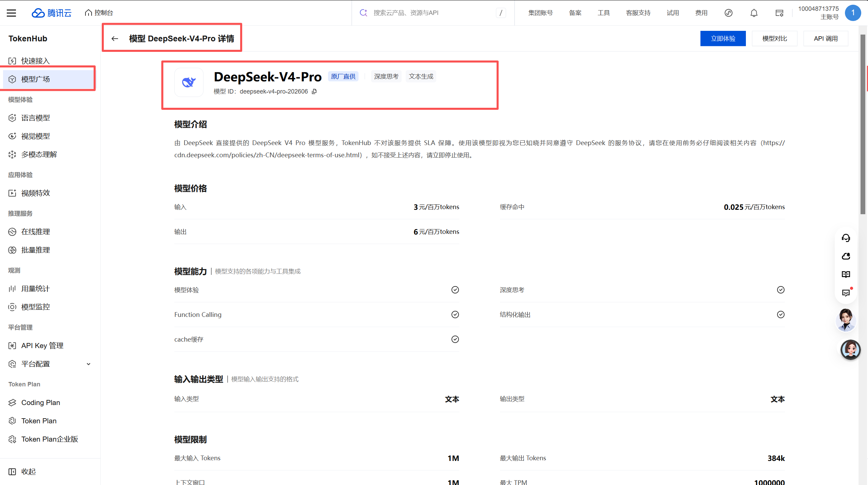This screenshot has width=868, height=485.
Task: Open the window settings icon in header
Action: click(x=779, y=13)
